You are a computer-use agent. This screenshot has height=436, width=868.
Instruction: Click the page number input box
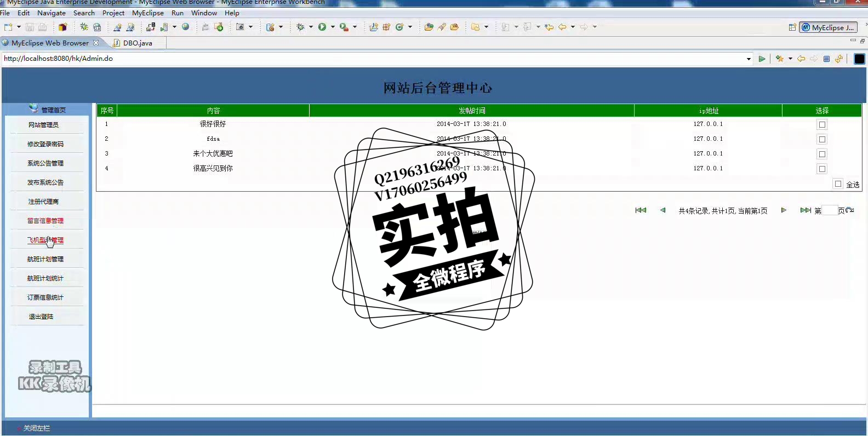830,210
